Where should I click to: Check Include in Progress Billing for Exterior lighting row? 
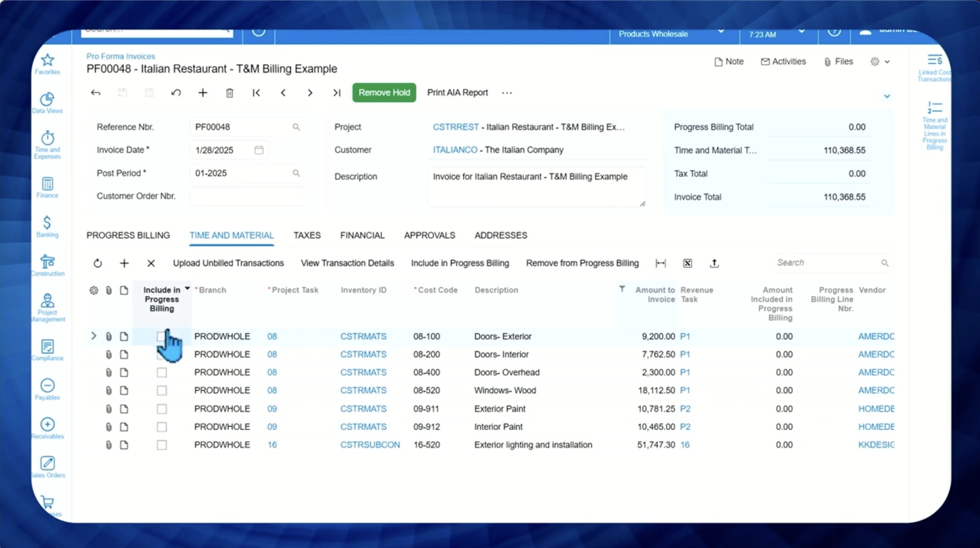point(162,445)
